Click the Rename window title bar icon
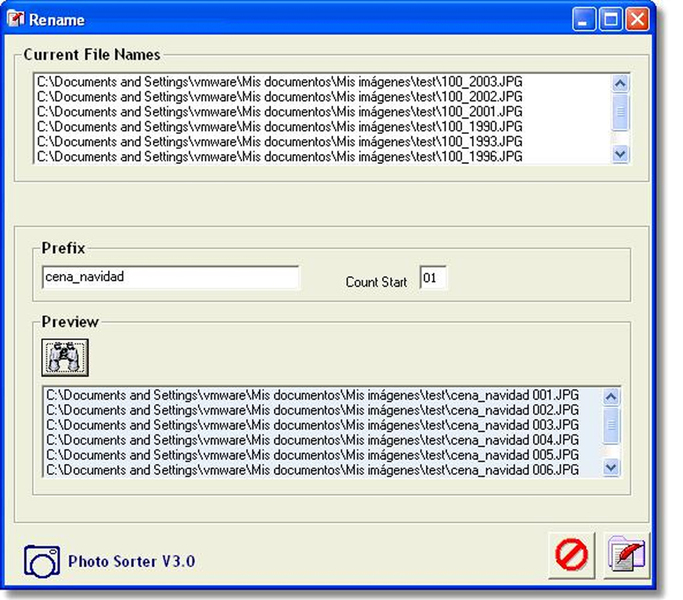The width and height of the screenshot is (683, 600). point(15,19)
